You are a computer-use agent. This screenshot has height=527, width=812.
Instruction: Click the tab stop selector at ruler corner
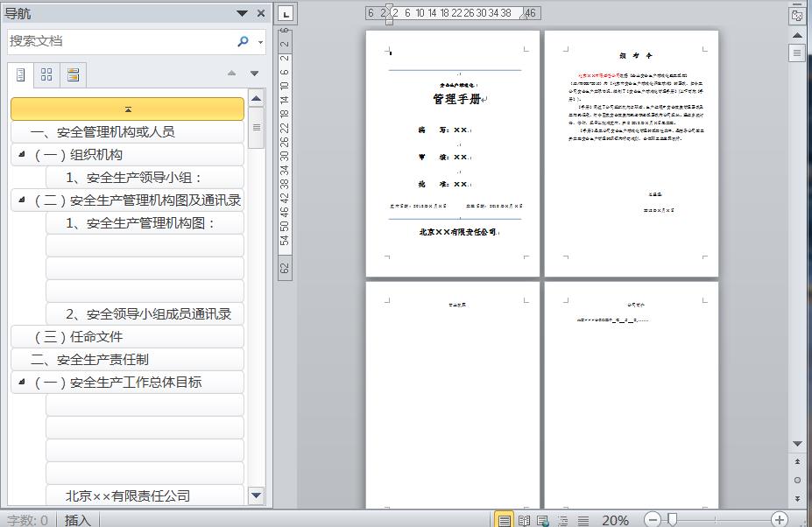click(286, 13)
